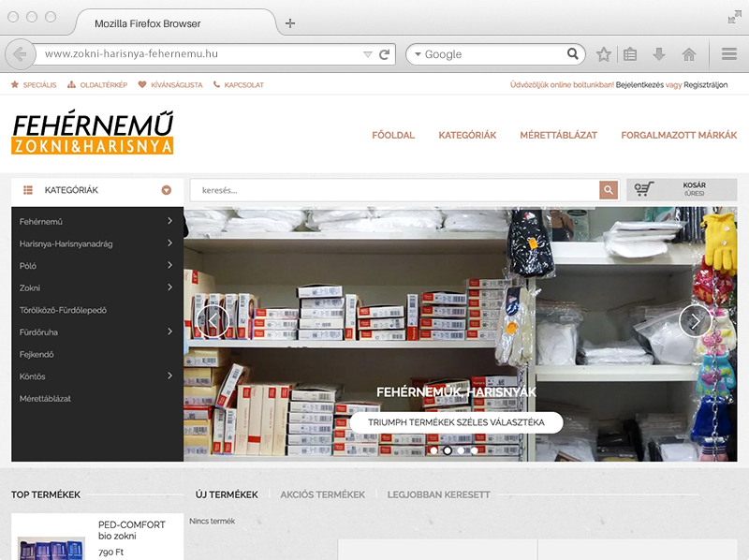Click Triumph termékek széles választéka button

point(456,422)
